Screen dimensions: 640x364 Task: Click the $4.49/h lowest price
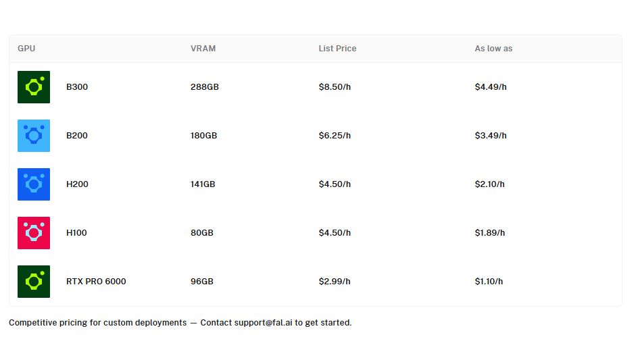point(491,87)
